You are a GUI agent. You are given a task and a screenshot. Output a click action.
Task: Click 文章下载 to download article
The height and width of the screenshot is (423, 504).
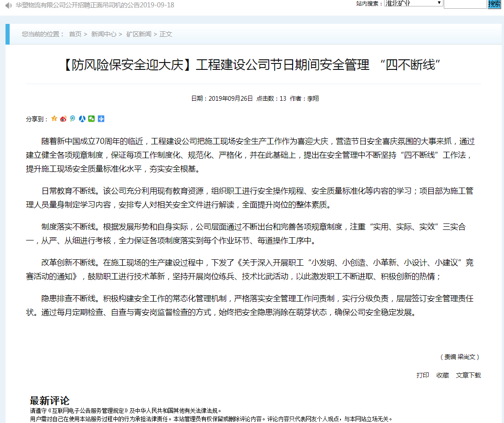pyautogui.click(x=468, y=375)
